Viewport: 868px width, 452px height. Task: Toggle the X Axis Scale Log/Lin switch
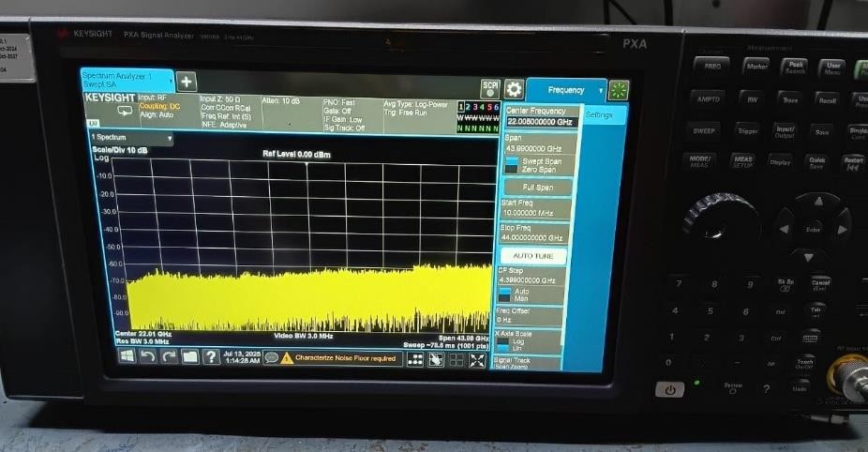502,344
